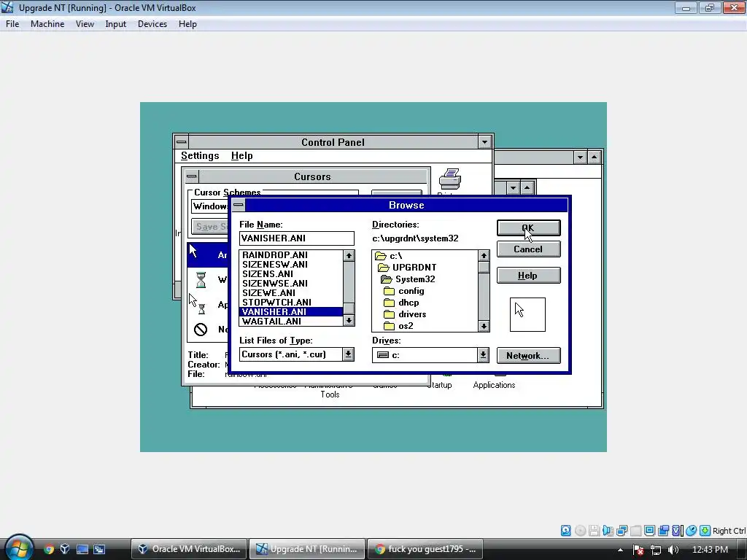This screenshot has width=747, height=560.
Task: Click the Switch Between Windows quick launch icon
Action: [99, 549]
